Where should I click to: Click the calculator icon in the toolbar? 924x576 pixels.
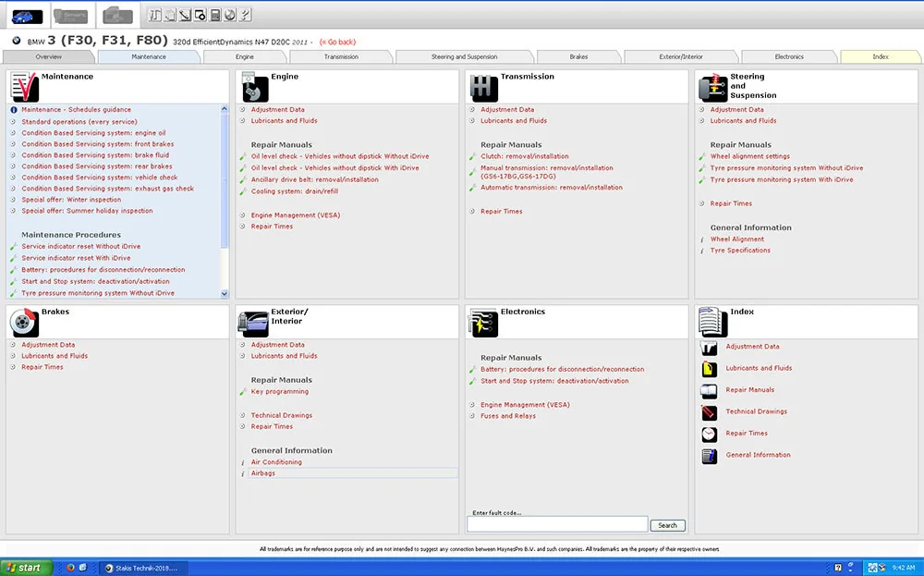(x=215, y=16)
